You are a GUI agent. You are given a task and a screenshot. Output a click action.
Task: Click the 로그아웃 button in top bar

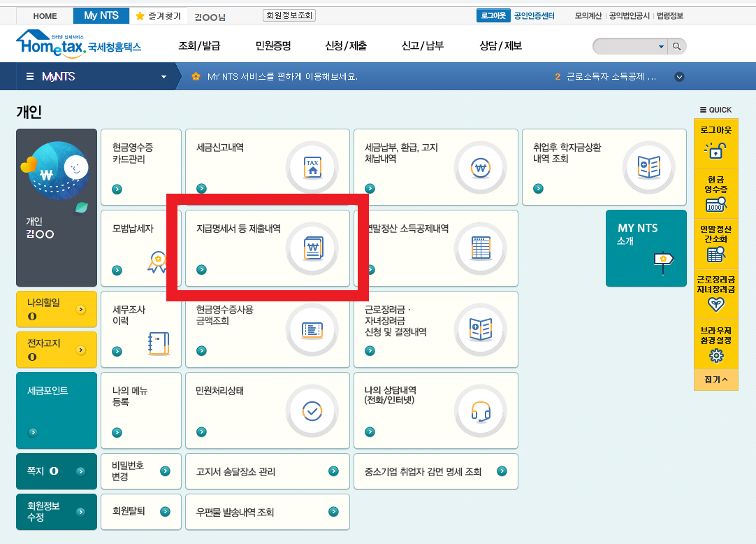point(493,15)
